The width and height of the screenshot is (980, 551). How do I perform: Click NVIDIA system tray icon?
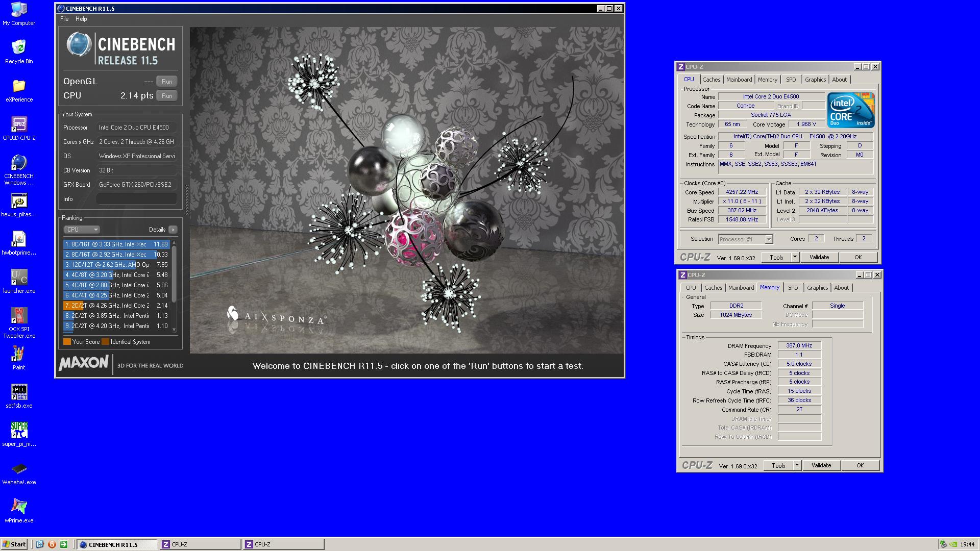point(953,544)
